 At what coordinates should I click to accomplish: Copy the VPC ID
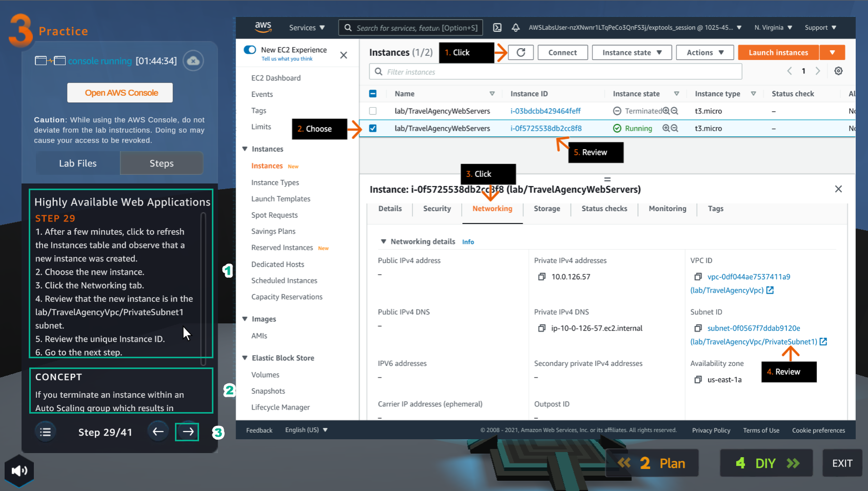click(698, 277)
